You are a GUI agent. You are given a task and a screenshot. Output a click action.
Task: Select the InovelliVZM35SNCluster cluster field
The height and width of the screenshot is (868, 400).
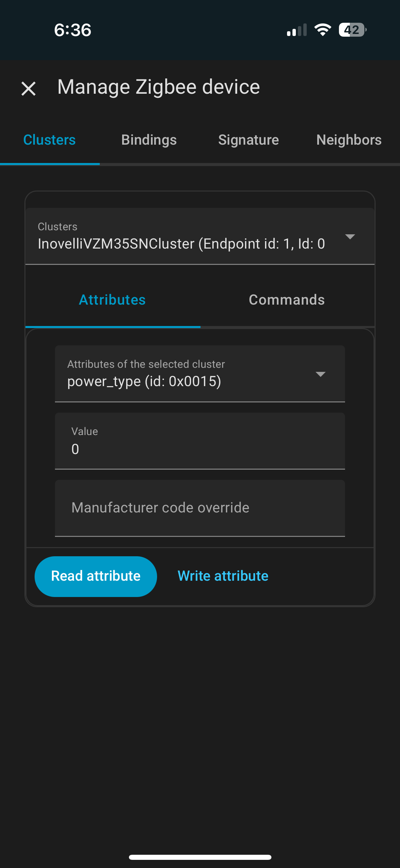(x=200, y=236)
